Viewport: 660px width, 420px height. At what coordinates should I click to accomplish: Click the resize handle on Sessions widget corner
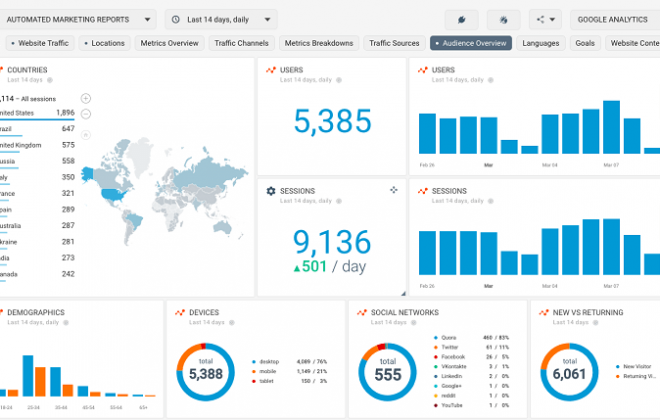[403, 293]
